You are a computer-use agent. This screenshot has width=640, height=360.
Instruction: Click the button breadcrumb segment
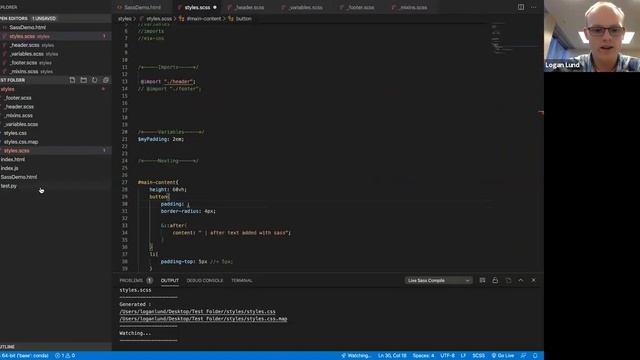(240, 19)
